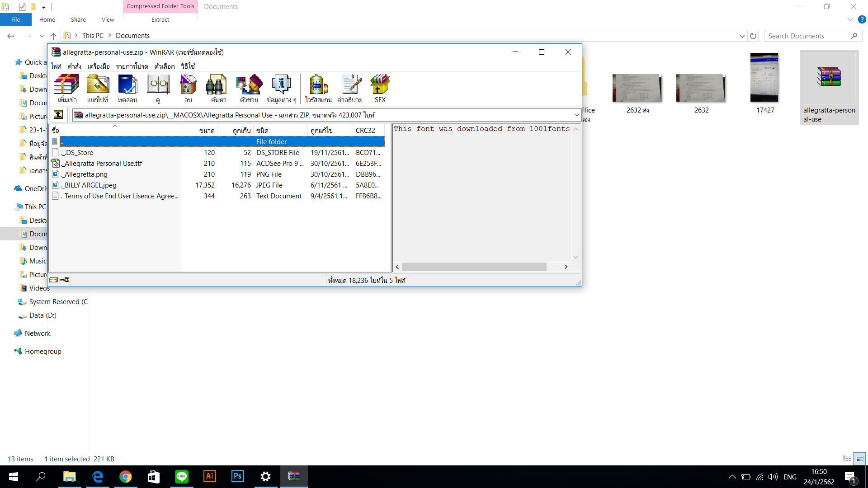Click the Info (ข้อมูลต่าง ๆ) toolbar icon

(x=281, y=89)
